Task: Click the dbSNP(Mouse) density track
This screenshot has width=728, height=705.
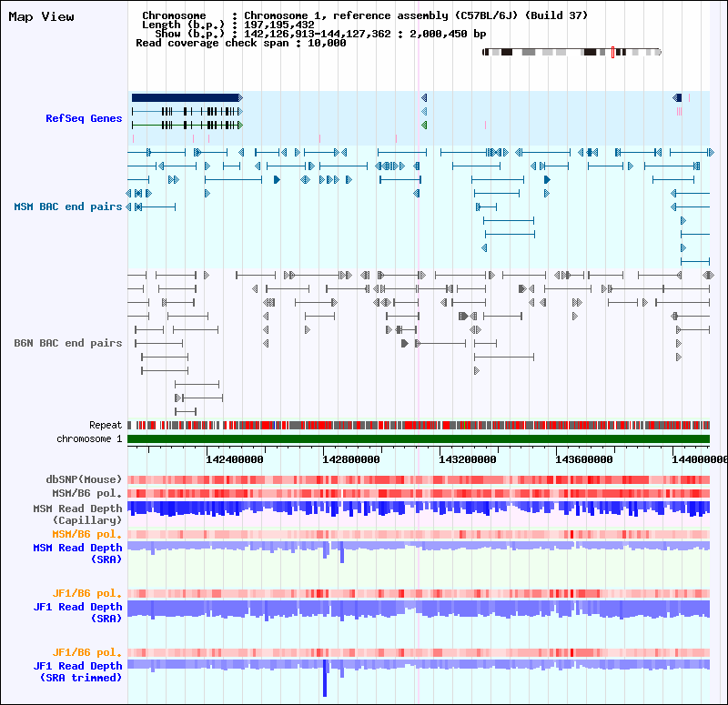Action: click(x=419, y=480)
